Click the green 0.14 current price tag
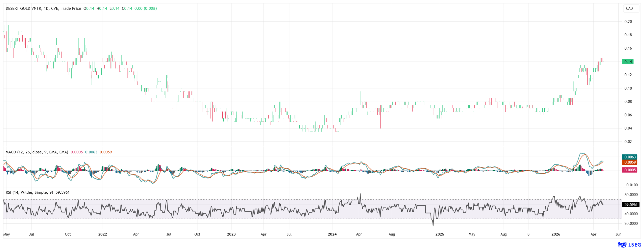Image resolution: width=644 pixels, height=248 pixels. pos(628,62)
